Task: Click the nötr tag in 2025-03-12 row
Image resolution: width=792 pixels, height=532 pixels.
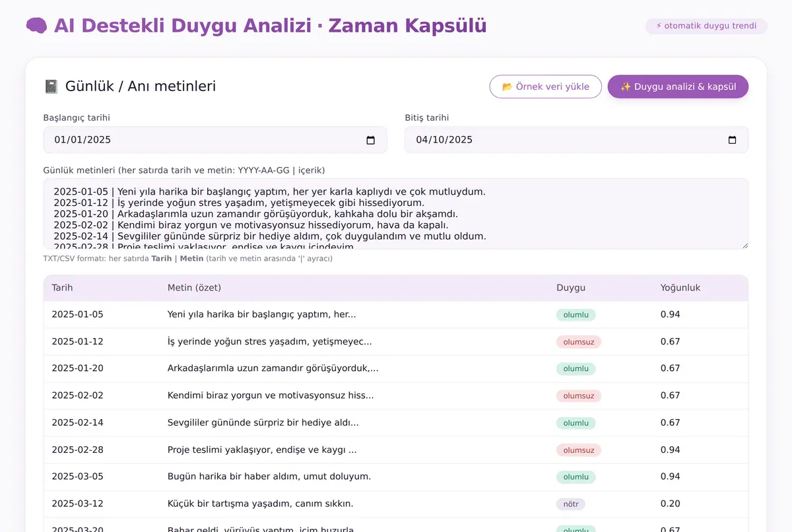Action: click(x=571, y=504)
